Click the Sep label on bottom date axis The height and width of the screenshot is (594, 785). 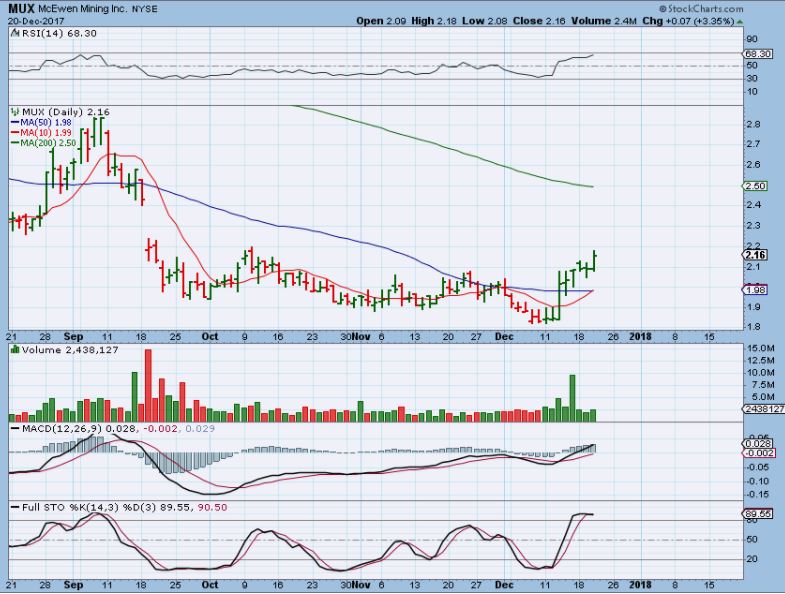[x=74, y=585]
